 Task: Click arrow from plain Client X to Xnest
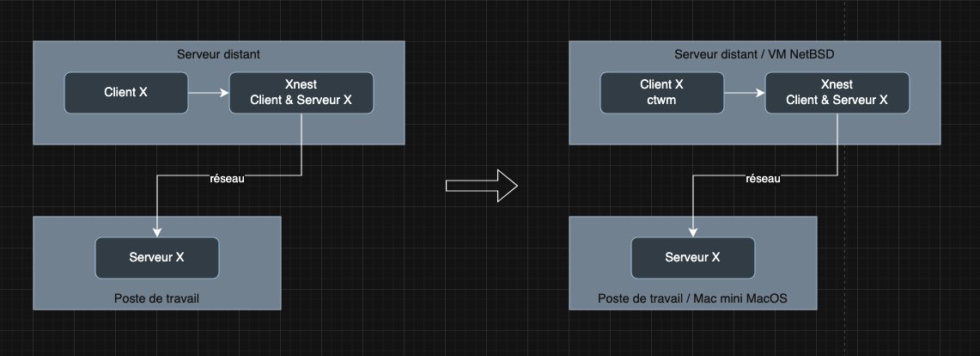[x=208, y=93]
